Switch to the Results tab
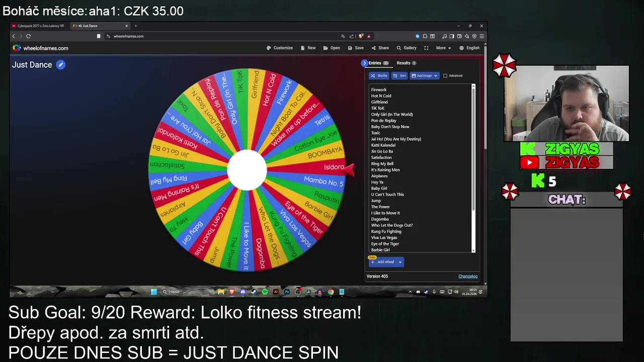This screenshot has height=362, width=644. pos(406,63)
